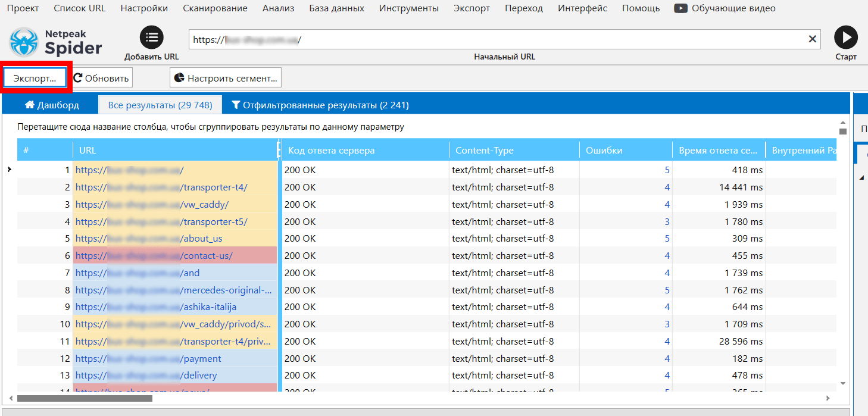Click the Настроить сегмент... button
The height and width of the screenshot is (416, 868).
click(x=226, y=78)
